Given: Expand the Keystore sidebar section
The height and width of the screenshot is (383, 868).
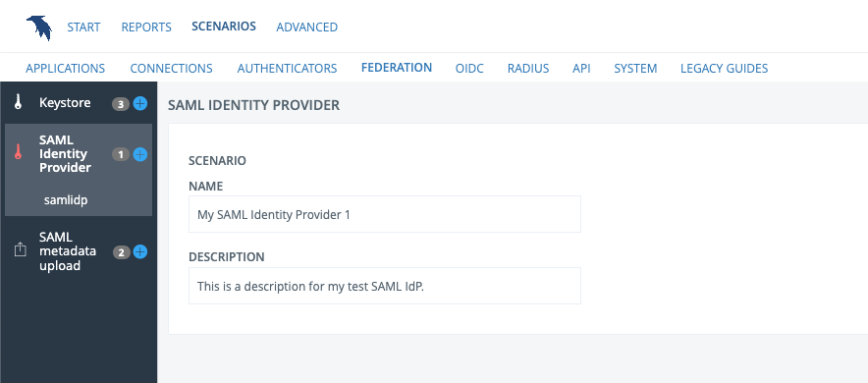Looking at the screenshot, I should [x=65, y=103].
